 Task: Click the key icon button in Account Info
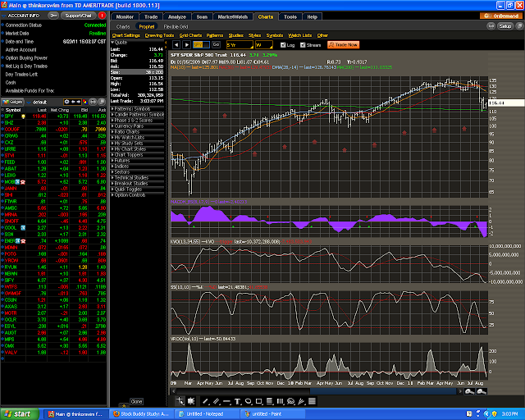(53, 16)
